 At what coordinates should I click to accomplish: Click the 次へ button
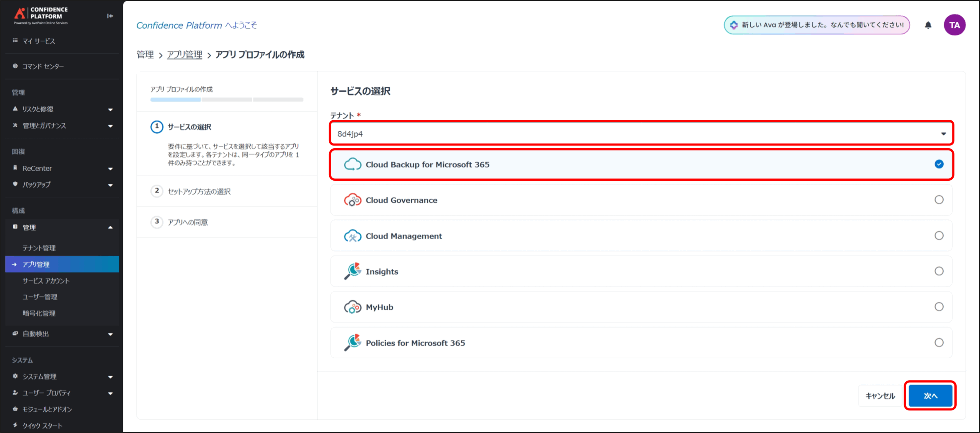click(930, 396)
